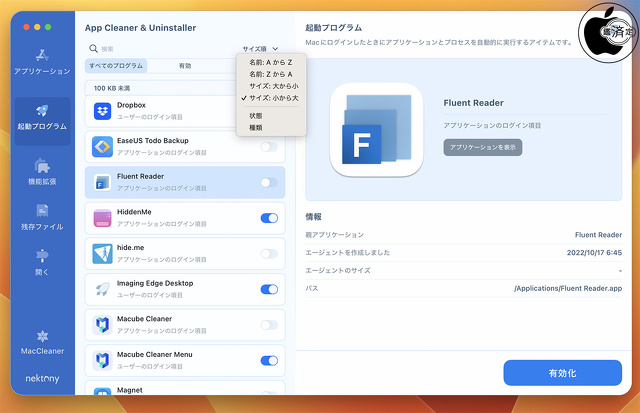The image size is (640, 413).
Task: Click the Dropbox app icon
Action: pos(102,111)
